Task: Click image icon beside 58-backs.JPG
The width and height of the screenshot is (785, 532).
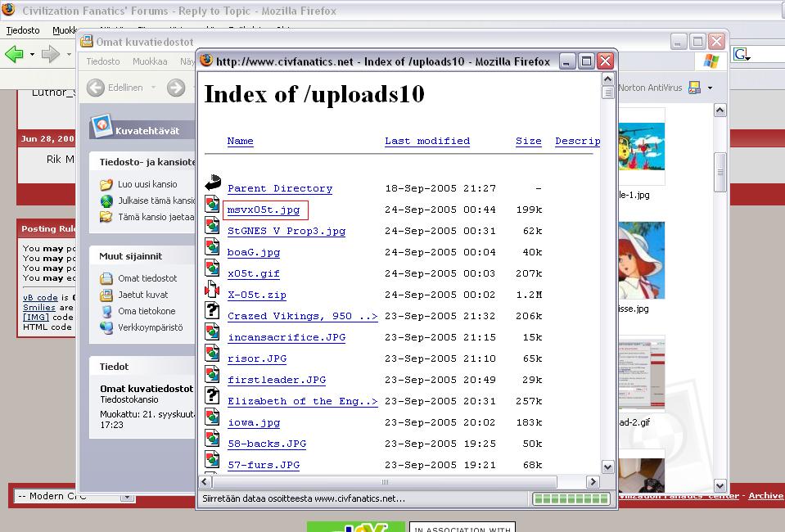Action: (212, 438)
